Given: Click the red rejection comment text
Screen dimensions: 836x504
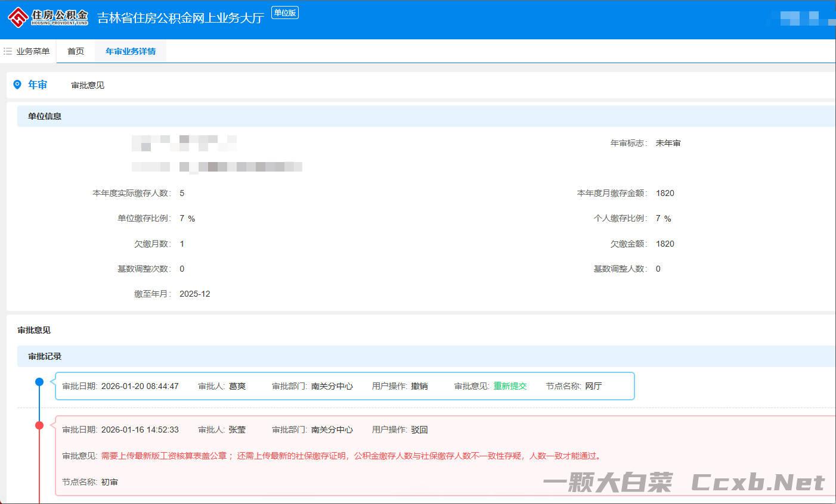Looking at the screenshot, I should coord(352,456).
